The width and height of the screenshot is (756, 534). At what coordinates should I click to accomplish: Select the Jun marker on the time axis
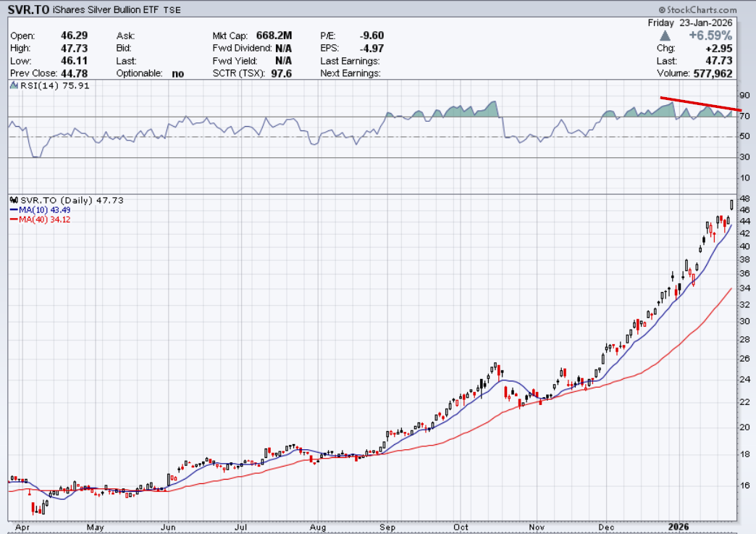(168, 527)
